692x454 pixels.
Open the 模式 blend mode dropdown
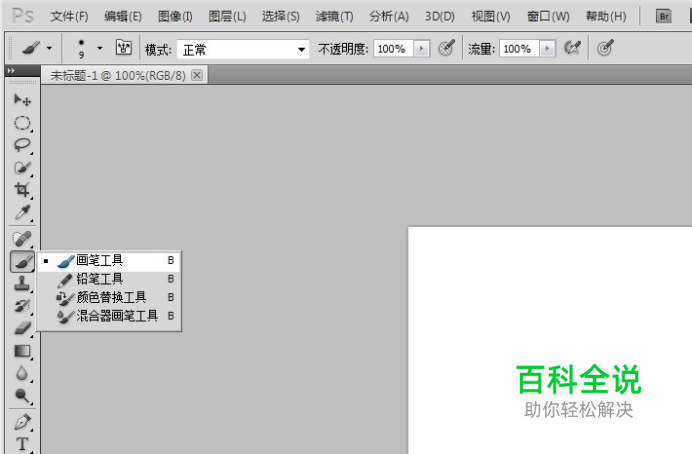243,49
